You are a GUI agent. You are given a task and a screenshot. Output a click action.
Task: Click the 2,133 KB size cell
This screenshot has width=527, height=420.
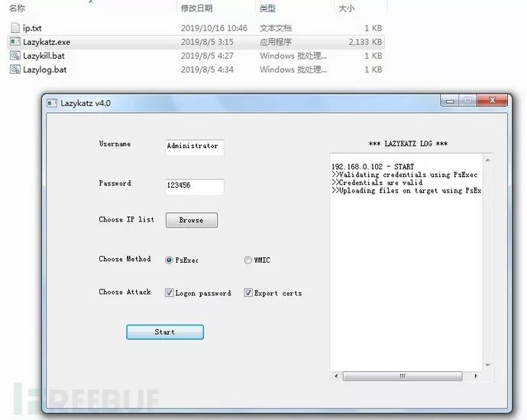tap(365, 42)
